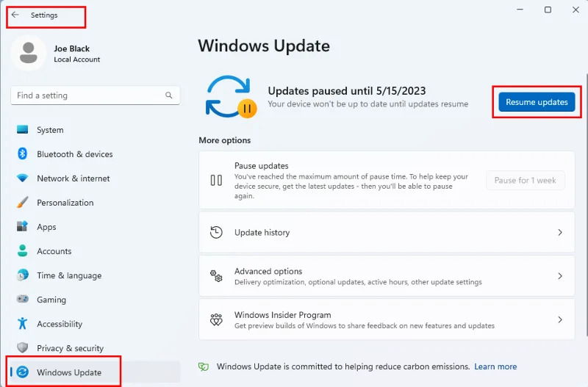588x387 pixels.
Task: Open Gaming controller settings
Action: click(x=51, y=300)
